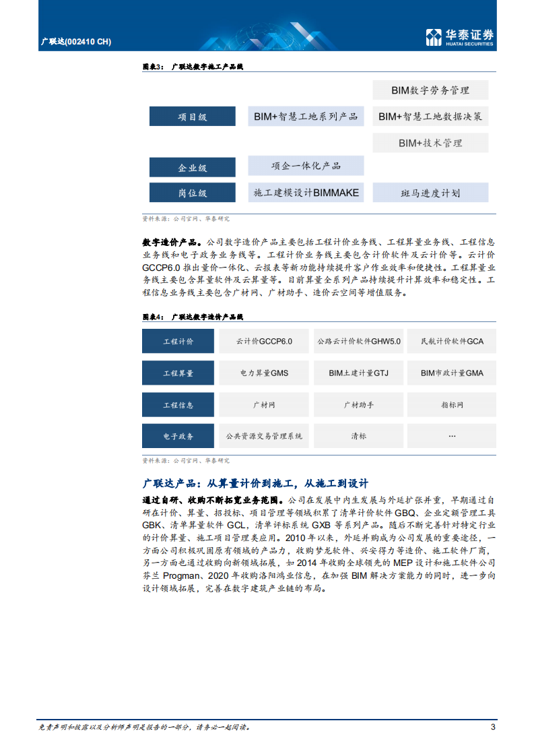534x756 pixels.
Task: Click the BIM土建计量GTJ cell
Action: [358, 373]
